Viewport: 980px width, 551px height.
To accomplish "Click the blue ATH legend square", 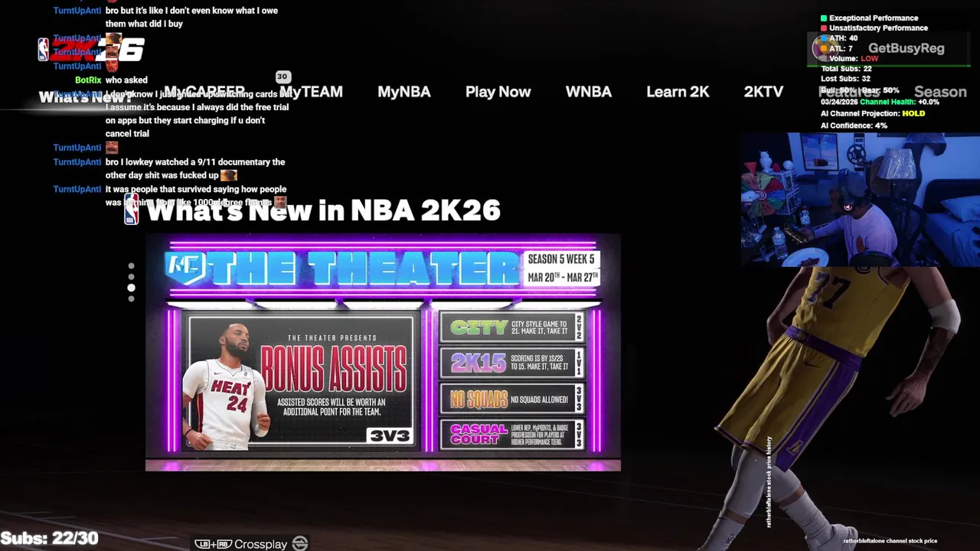I will click(x=824, y=38).
